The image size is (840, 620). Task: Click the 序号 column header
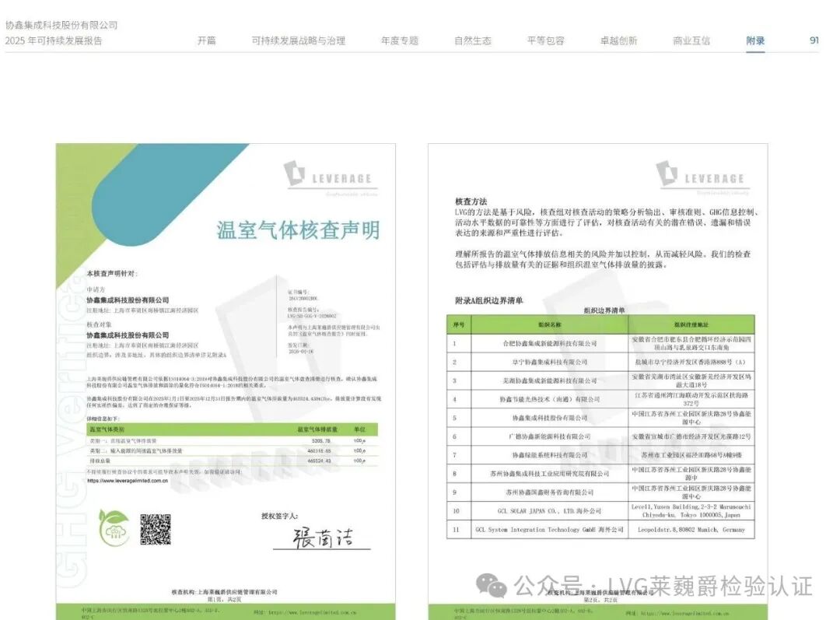pyautogui.click(x=459, y=324)
